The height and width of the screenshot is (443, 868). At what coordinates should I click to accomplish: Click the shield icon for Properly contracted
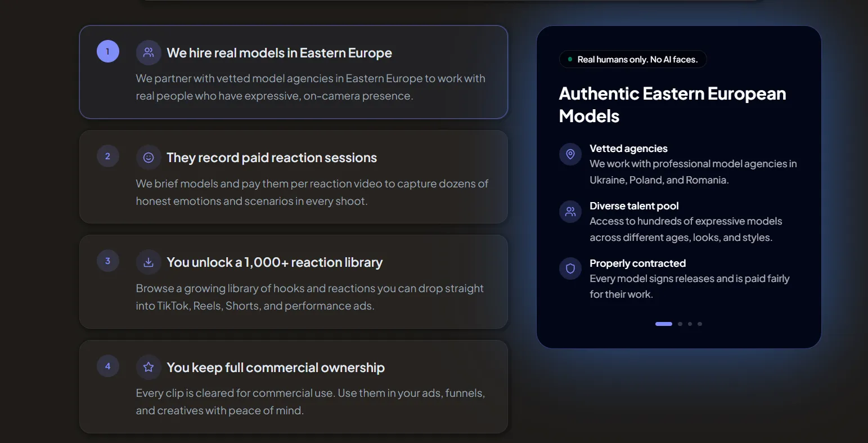[570, 269]
